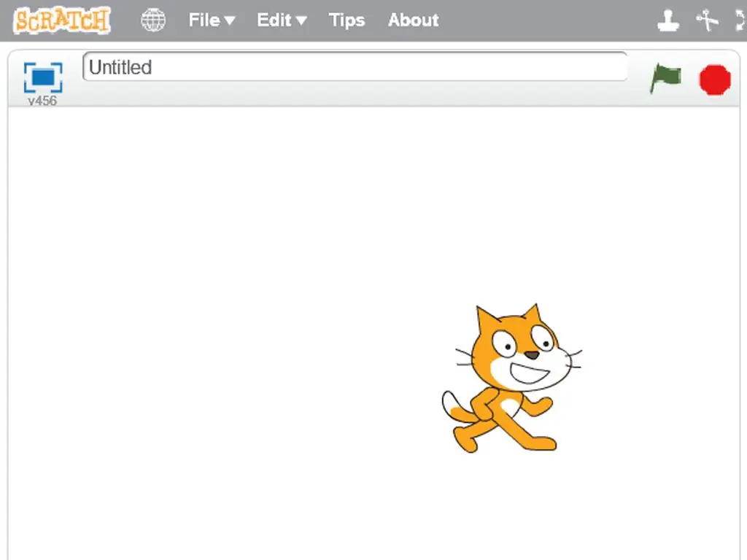
Task: Click the Scratch cat sprite on stage
Action: coord(511,378)
